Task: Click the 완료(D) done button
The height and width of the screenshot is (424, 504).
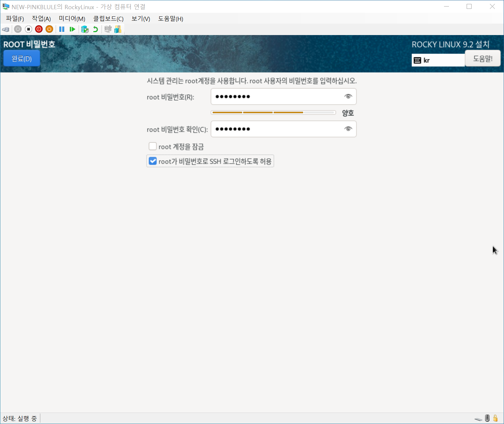Action: (x=22, y=59)
